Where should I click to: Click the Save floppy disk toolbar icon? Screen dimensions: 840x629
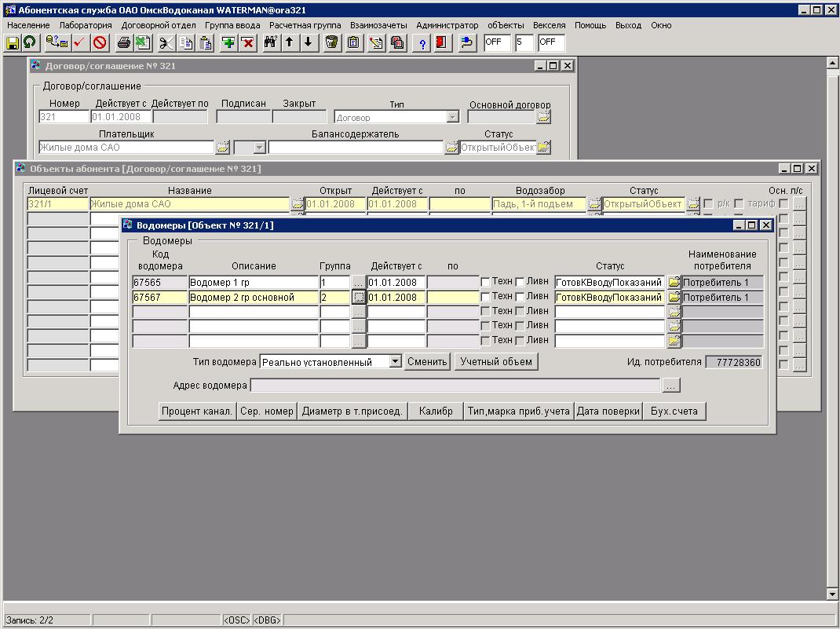[13, 42]
